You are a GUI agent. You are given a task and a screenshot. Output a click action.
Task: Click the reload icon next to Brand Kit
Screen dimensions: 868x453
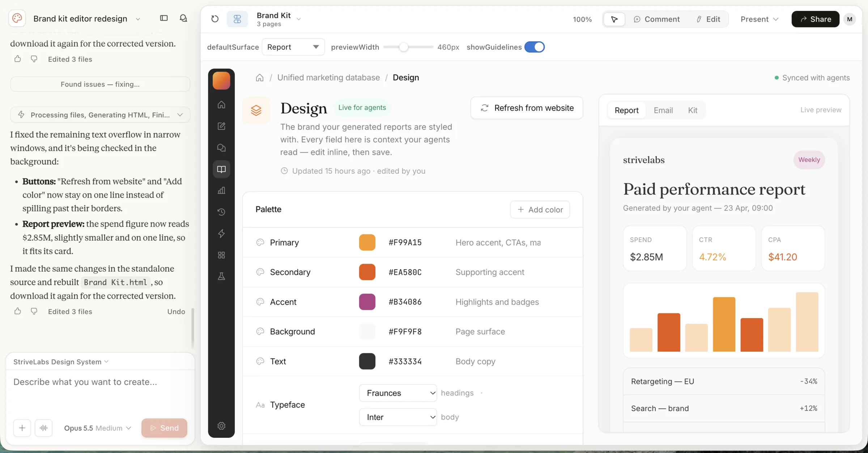click(215, 19)
